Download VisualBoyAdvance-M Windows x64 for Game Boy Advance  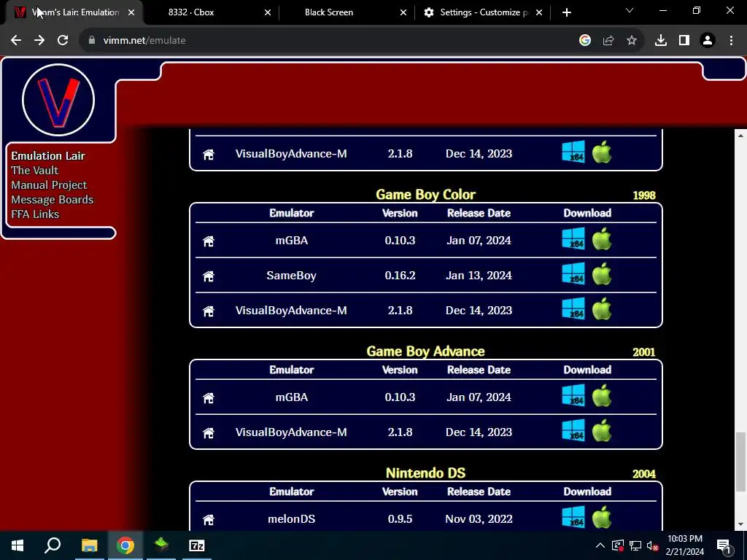pyautogui.click(x=573, y=430)
